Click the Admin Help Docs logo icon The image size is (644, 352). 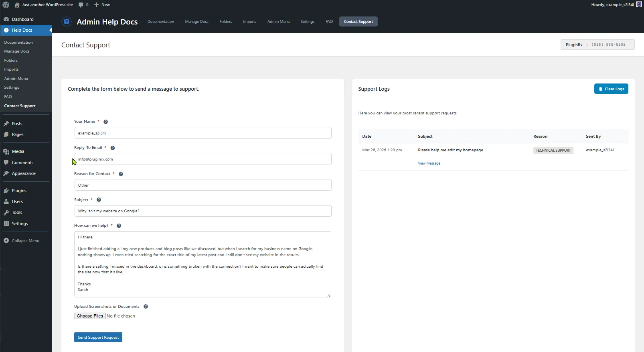(67, 22)
